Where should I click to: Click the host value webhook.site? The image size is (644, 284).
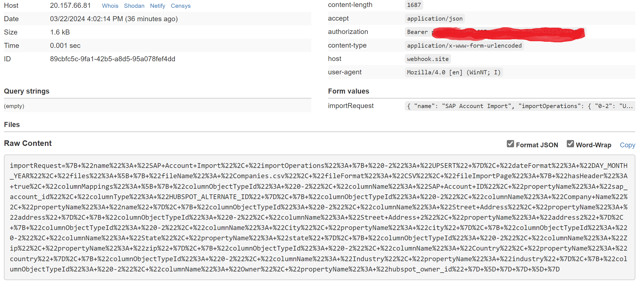click(427, 59)
